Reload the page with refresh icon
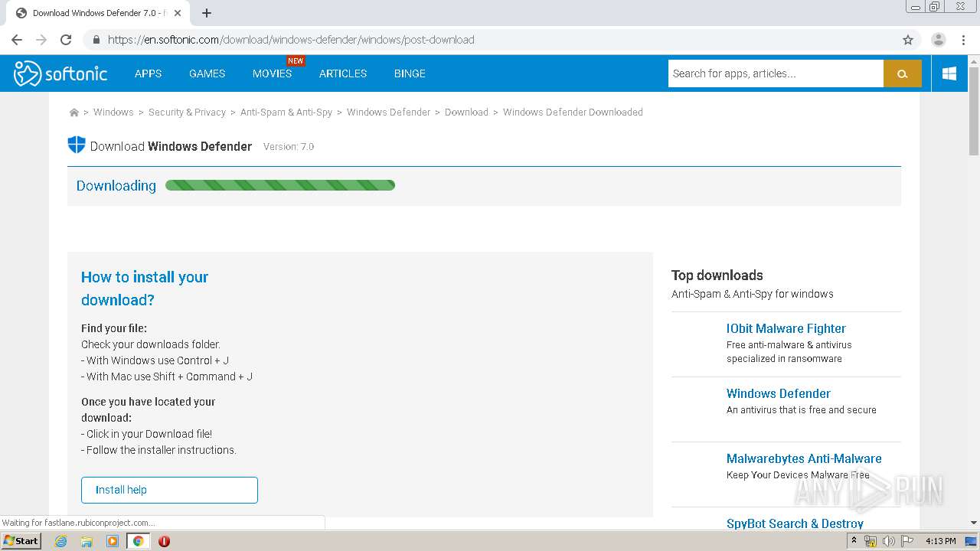Screen dimensions: 980x551 point(66,40)
